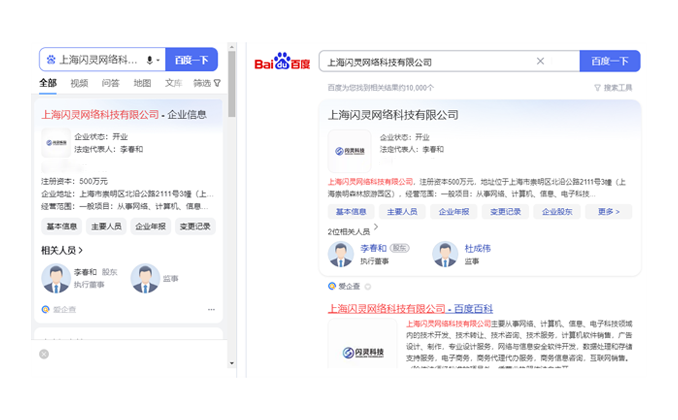
Task: Click 李春和 avatar in right card
Action: pos(341,254)
